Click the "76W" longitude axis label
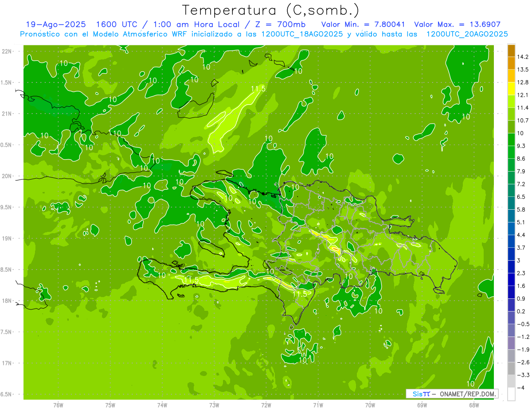 (58, 405)
